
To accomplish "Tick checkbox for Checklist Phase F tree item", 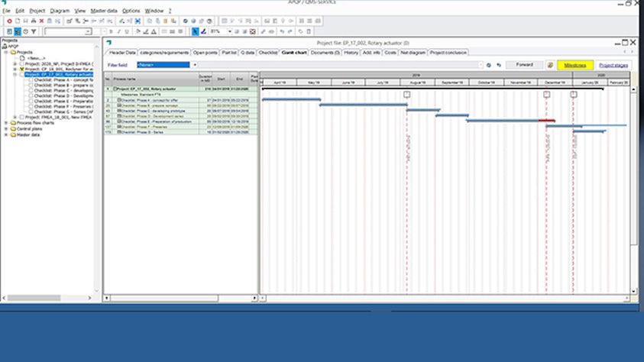I will point(31,107).
